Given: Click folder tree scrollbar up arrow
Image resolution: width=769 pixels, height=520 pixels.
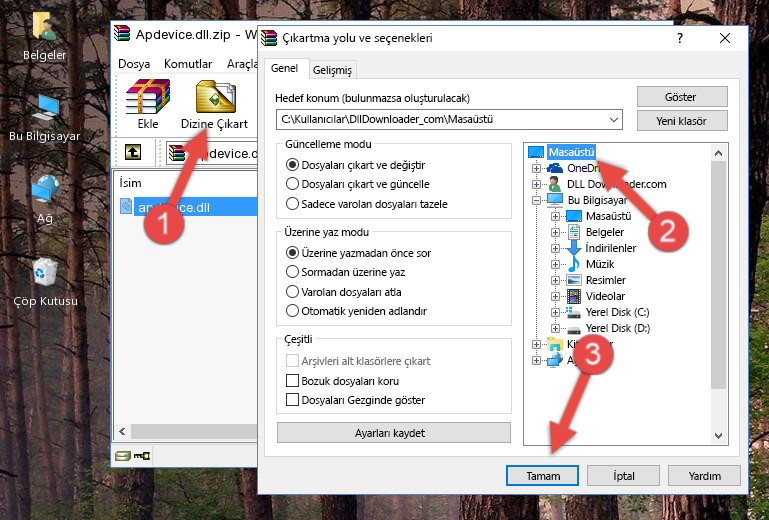Looking at the screenshot, I should click(718, 154).
